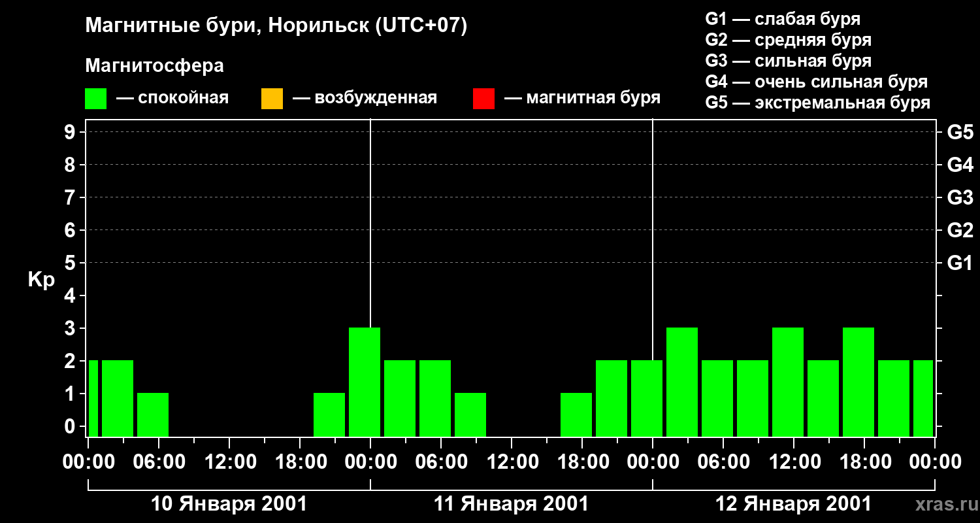Screen dimensions: 980x523
Task: Click the Магнитосфера heading
Action: point(154,66)
